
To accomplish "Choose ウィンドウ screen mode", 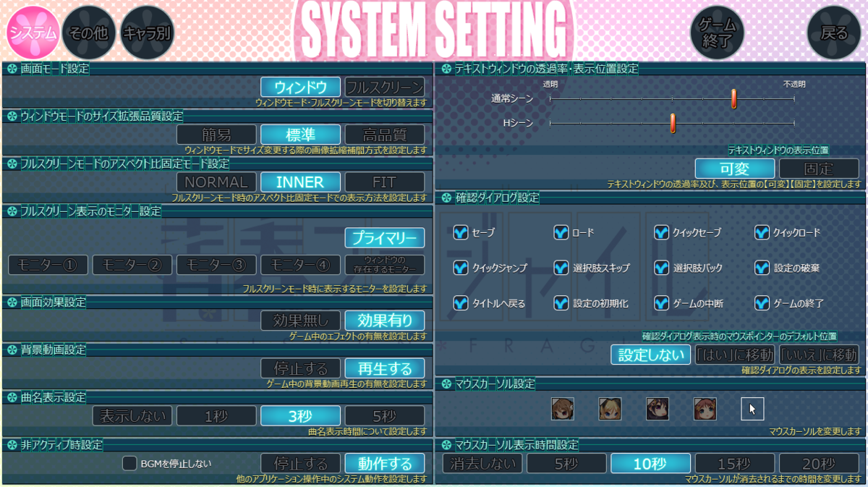I will pos(301,87).
